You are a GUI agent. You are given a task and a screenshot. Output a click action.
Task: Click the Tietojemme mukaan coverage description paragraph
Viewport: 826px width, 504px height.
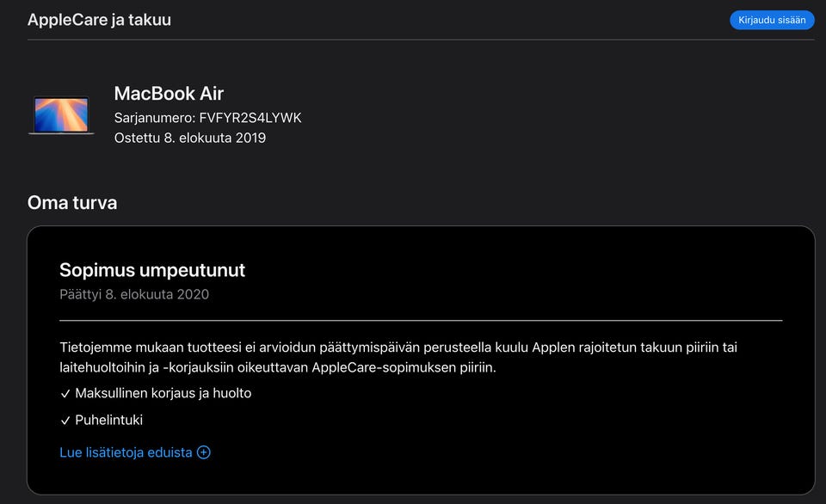pos(398,357)
